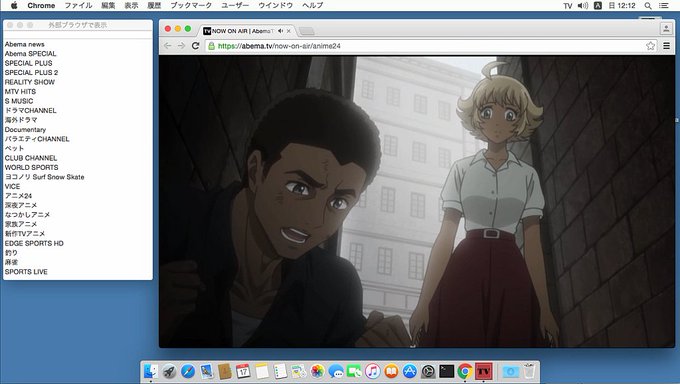Open Messages app in the Dock
680x384 pixels.
(x=336, y=371)
